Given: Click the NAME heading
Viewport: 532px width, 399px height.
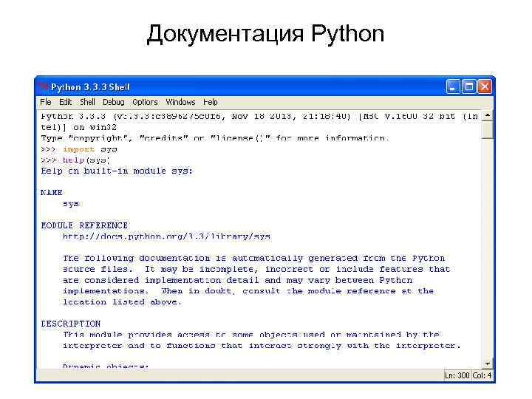Looking at the screenshot, I should [x=52, y=193].
